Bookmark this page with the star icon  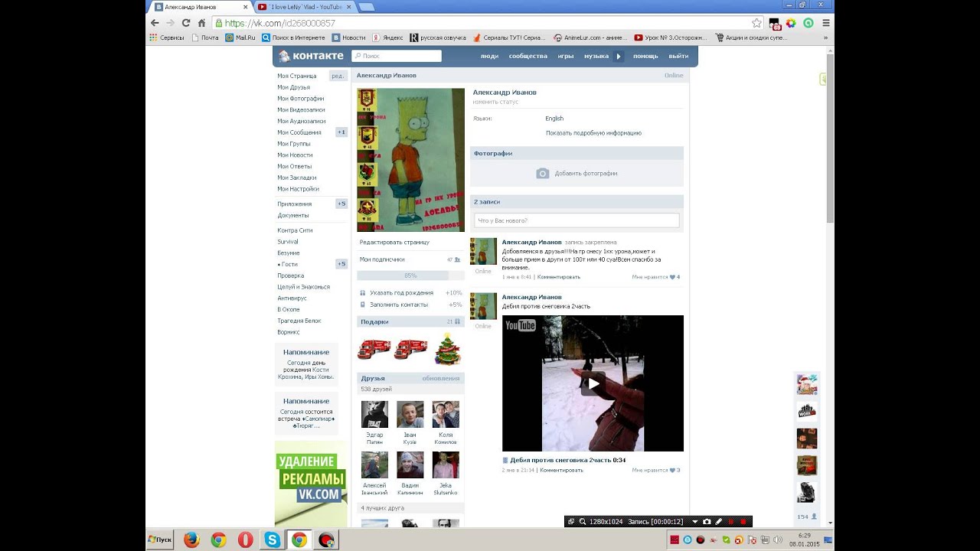tap(756, 23)
